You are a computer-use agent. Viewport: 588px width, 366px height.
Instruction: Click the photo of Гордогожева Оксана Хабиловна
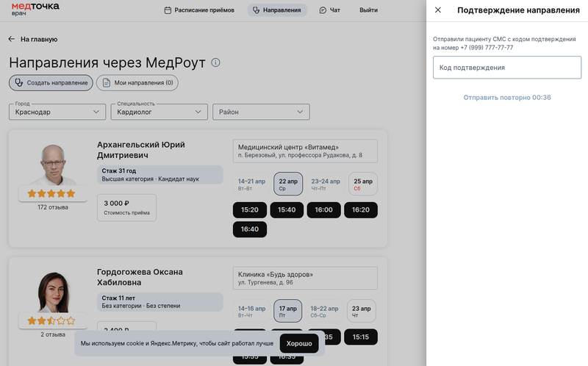53,293
